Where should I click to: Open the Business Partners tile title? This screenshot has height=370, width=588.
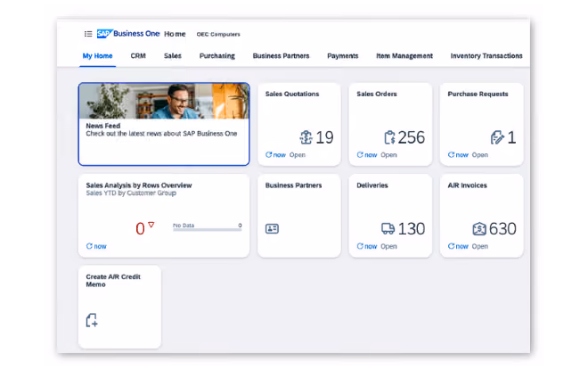[293, 185]
